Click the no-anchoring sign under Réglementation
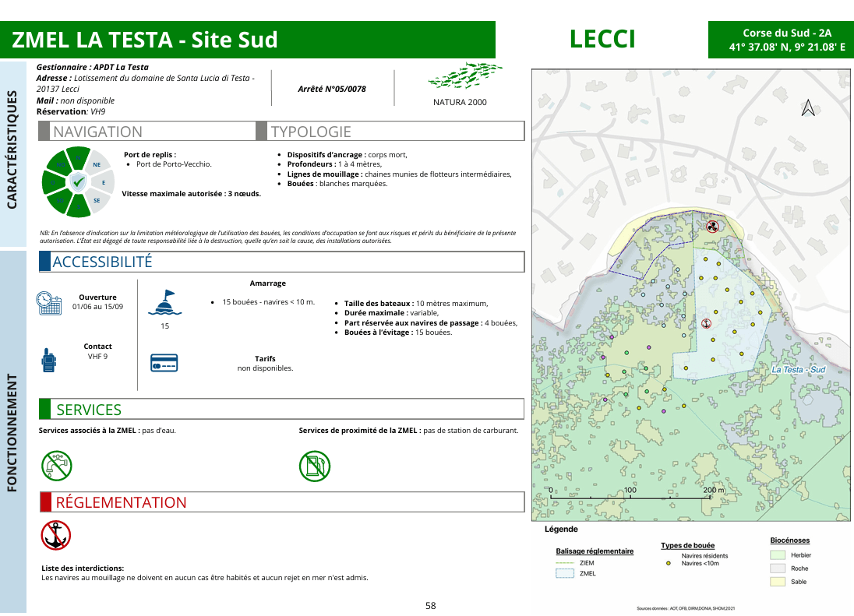This screenshot has width=854, height=616. [x=55, y=535]
